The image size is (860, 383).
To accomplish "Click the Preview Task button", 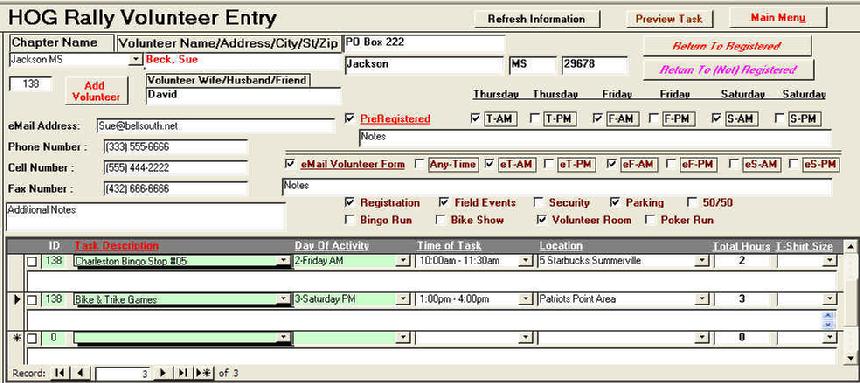I will coord(669,19).
